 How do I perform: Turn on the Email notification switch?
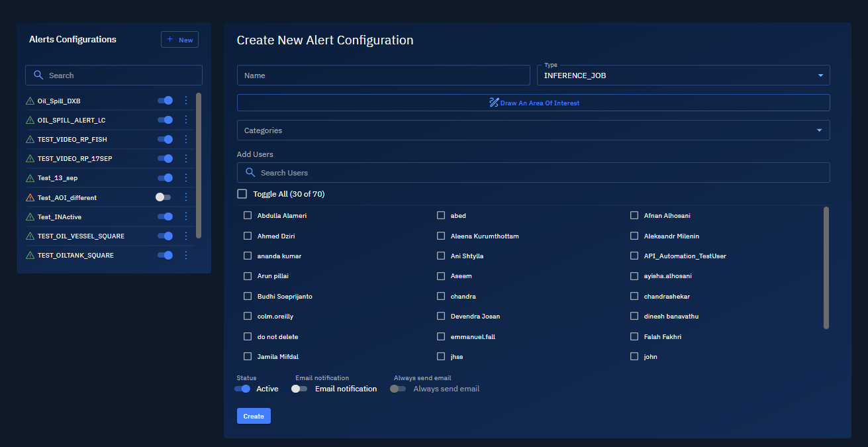click(299, 389)
